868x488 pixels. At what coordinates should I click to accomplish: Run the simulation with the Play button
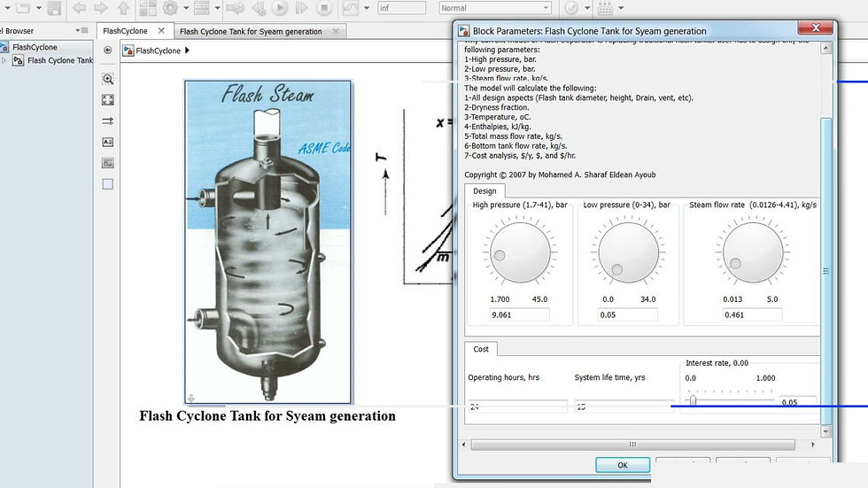(x=280, y=8)
